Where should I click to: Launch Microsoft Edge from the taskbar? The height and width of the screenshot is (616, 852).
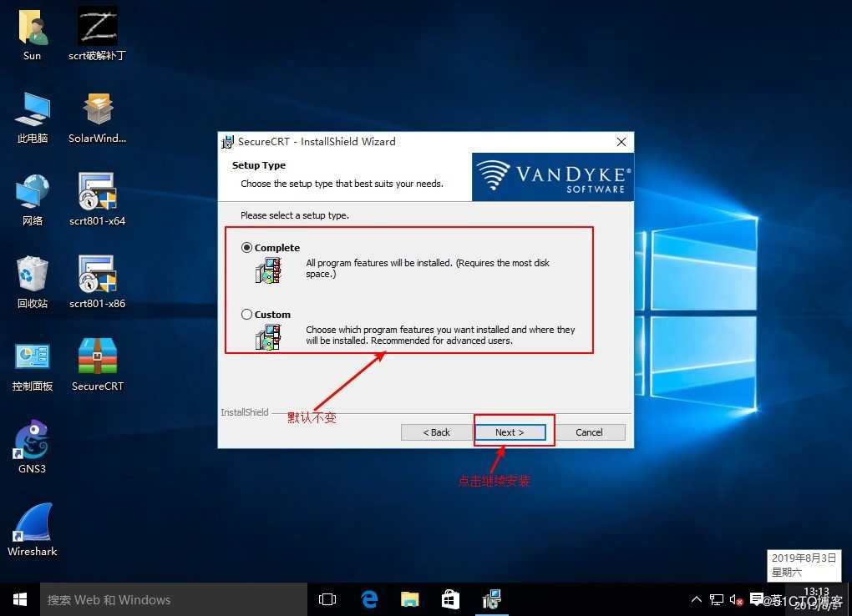pyautogui.click(x=369, y=599)
